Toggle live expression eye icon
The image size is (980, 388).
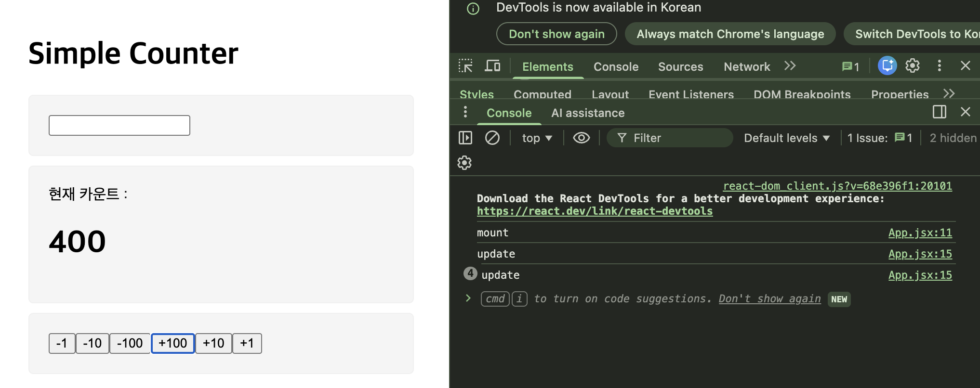pyautogui.click(x=581, y=138)
